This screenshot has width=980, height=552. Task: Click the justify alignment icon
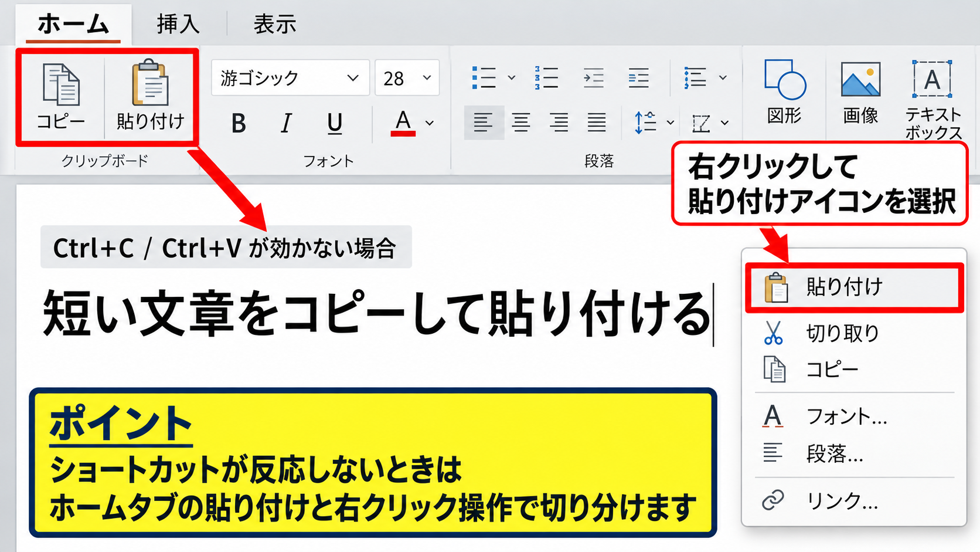(597, 123)
